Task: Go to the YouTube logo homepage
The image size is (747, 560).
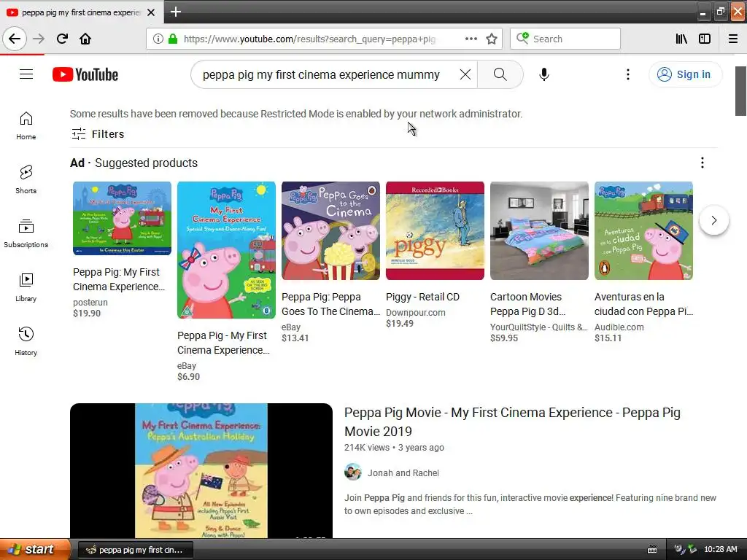Action: click(x=85, y=75)
